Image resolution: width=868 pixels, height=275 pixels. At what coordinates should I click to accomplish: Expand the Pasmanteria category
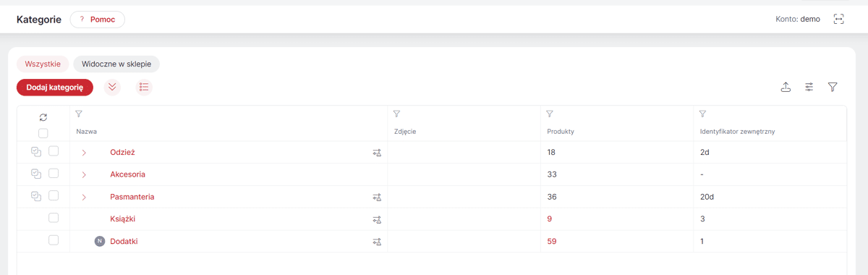[x=84, y=197]
